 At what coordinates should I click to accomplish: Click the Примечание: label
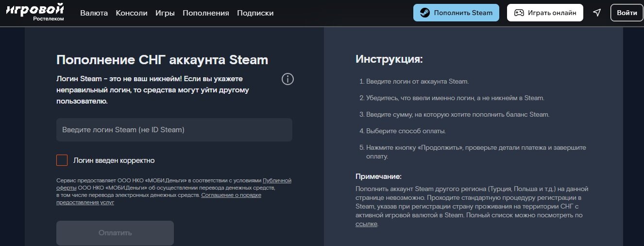pos(379,176)
